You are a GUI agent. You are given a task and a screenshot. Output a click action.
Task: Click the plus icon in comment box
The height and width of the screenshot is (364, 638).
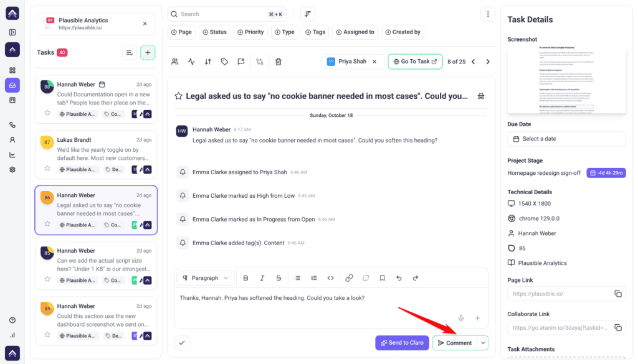click(x=478, y=318)
